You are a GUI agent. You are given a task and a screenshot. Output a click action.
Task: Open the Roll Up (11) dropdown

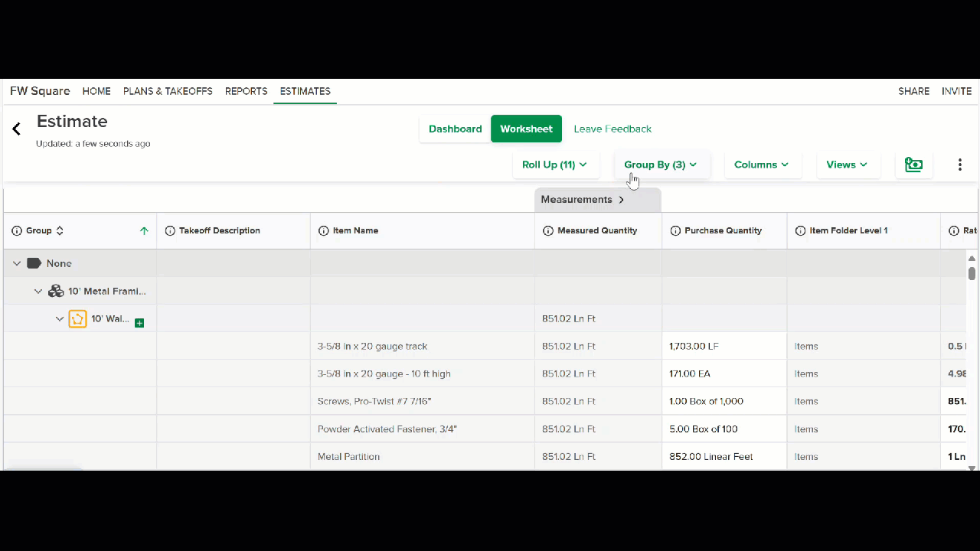(554, 165)
